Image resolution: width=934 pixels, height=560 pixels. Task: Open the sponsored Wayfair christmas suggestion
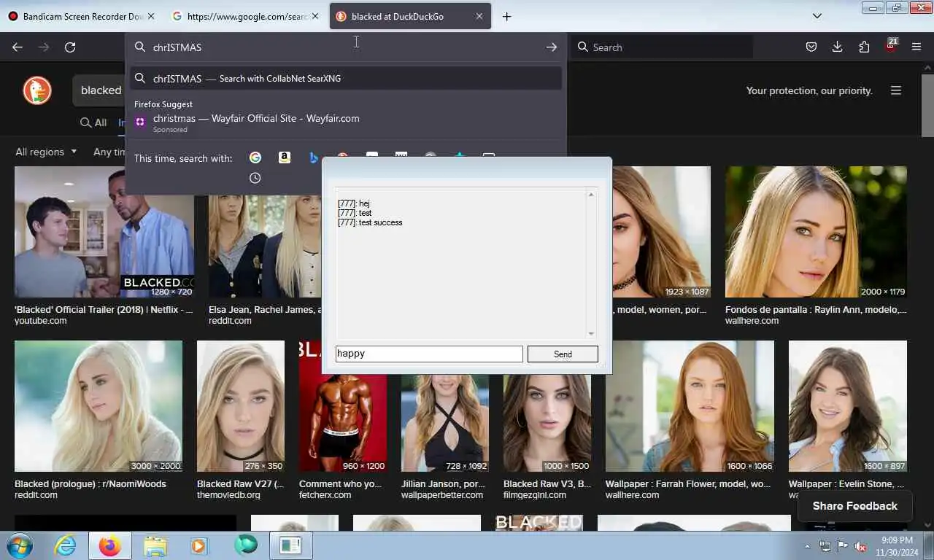coord(346,122)
